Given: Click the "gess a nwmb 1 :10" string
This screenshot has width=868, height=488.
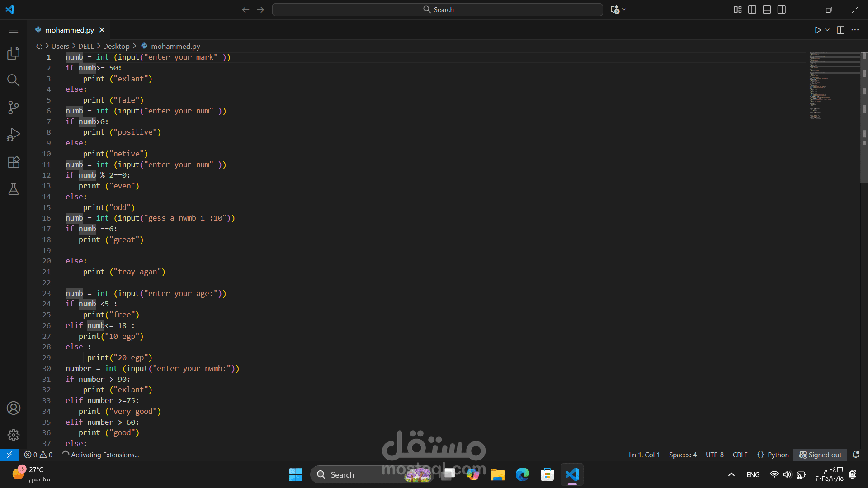Looking at the screenshot, I should pos(185,218).
